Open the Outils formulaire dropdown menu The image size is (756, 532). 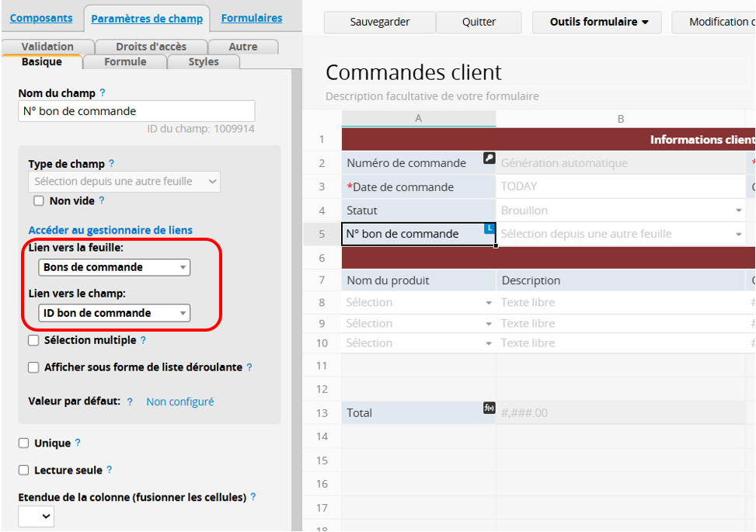tap(598, 22)
